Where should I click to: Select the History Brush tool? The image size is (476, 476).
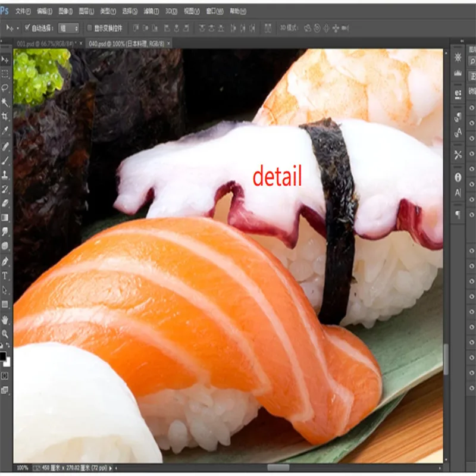point(5,189)
